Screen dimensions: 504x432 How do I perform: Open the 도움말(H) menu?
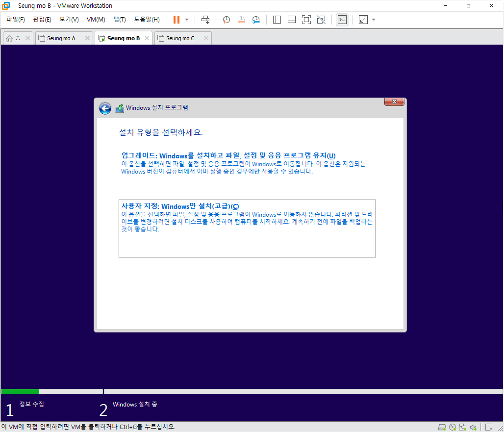[x=147, y=20]
